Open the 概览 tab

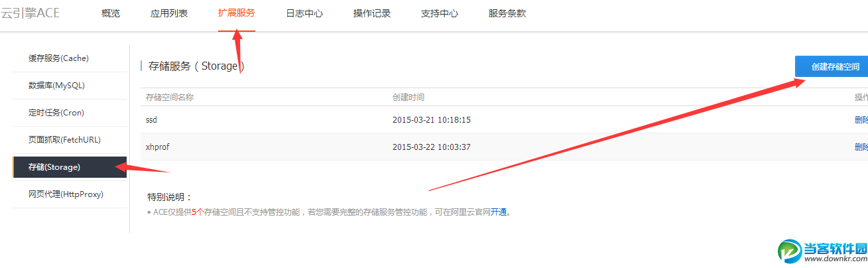(x=111, y=13)
